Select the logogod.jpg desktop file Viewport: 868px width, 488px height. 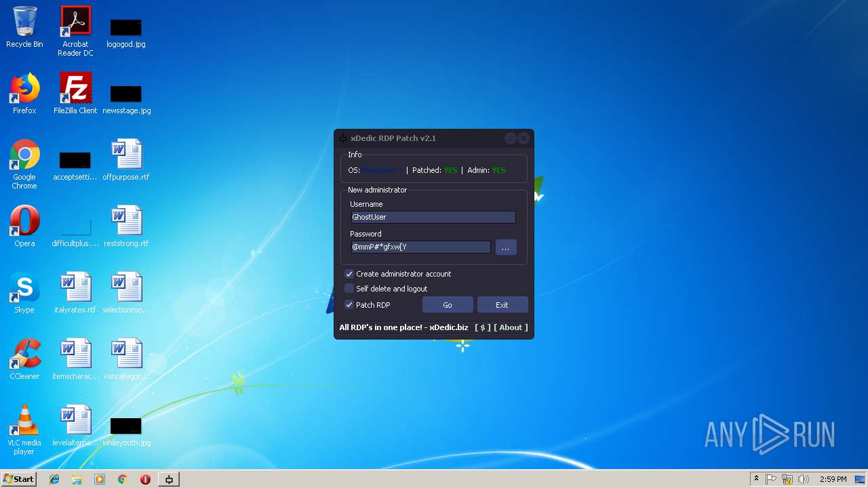tap(126, 33)
